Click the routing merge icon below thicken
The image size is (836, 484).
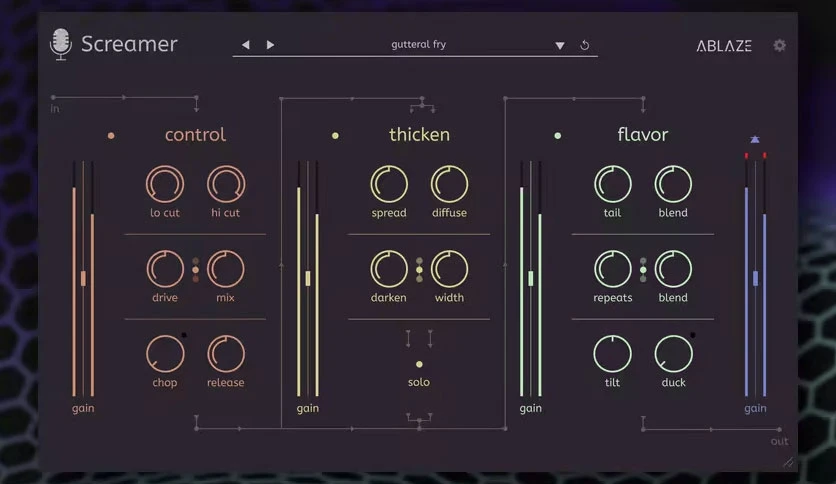point(420,420)
